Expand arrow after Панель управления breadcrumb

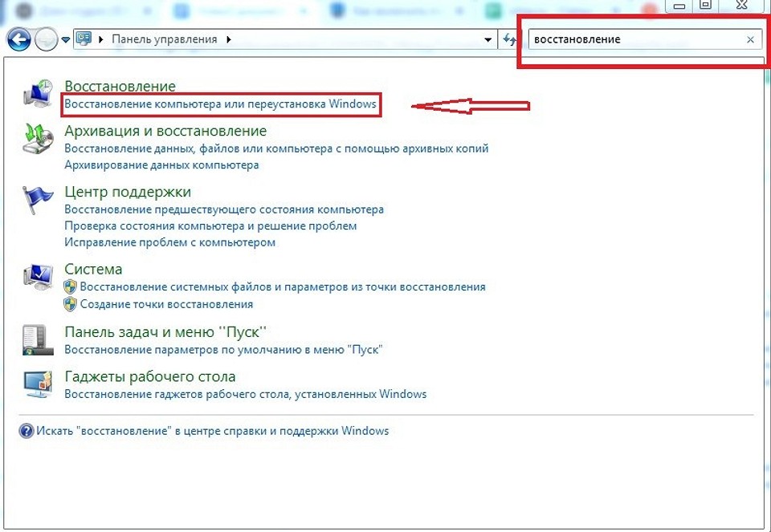coord(229,39)
